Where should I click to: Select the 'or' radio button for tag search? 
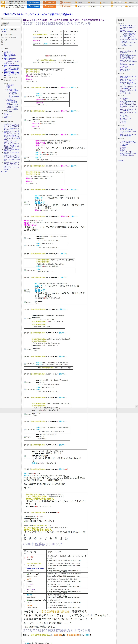click(x=8, y=30)
